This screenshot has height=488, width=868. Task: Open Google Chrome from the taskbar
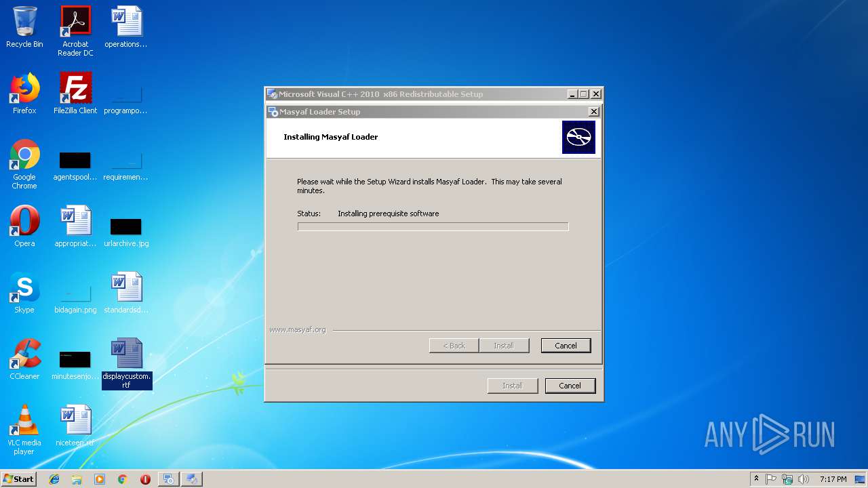123,479
